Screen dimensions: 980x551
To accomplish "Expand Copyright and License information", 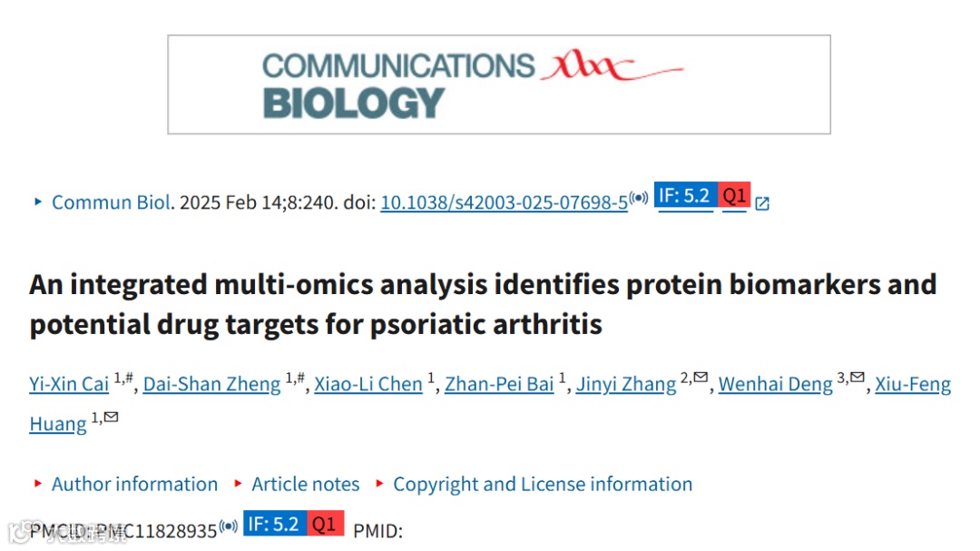I will tap(543, 484).
